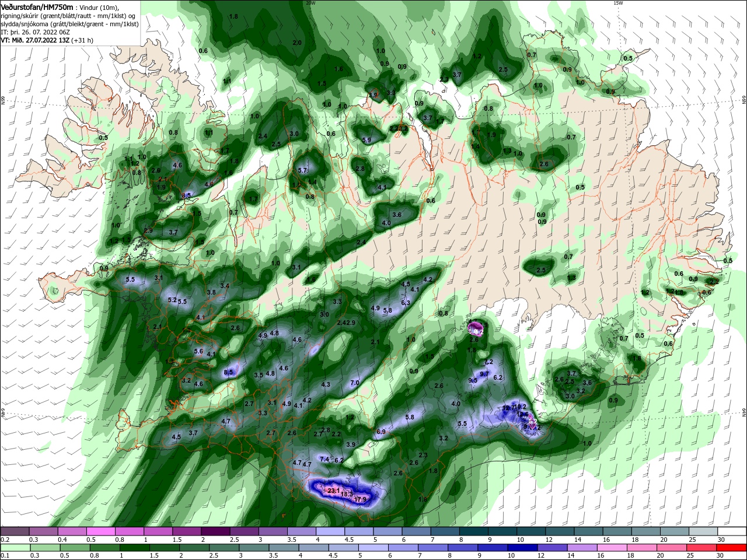Click the darkest green rain-scale swatch labeled 1

[x=134, y=548]
